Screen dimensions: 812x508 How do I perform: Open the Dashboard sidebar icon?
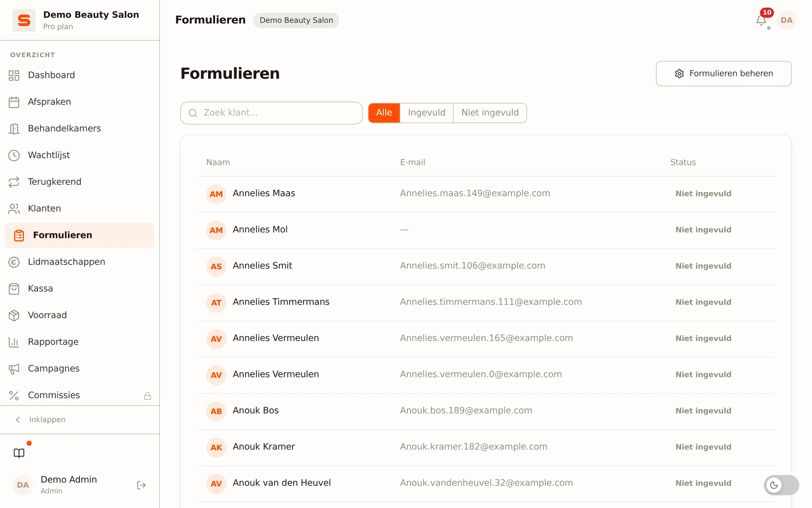14,75
